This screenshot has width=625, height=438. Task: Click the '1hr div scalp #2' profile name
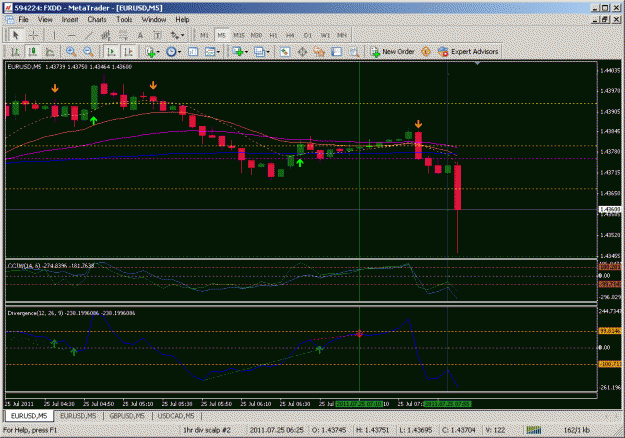click(206, 430)
